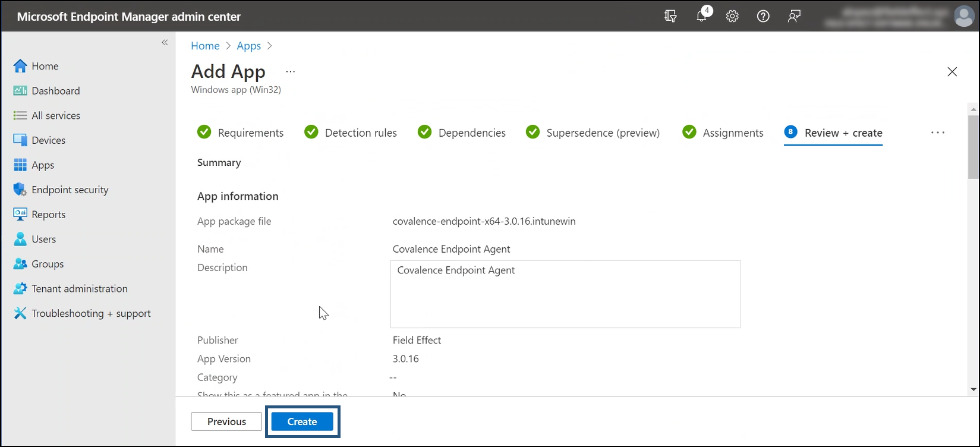Click the Groups sidebar icon
The image size is (980, 447).
point(20,264)
